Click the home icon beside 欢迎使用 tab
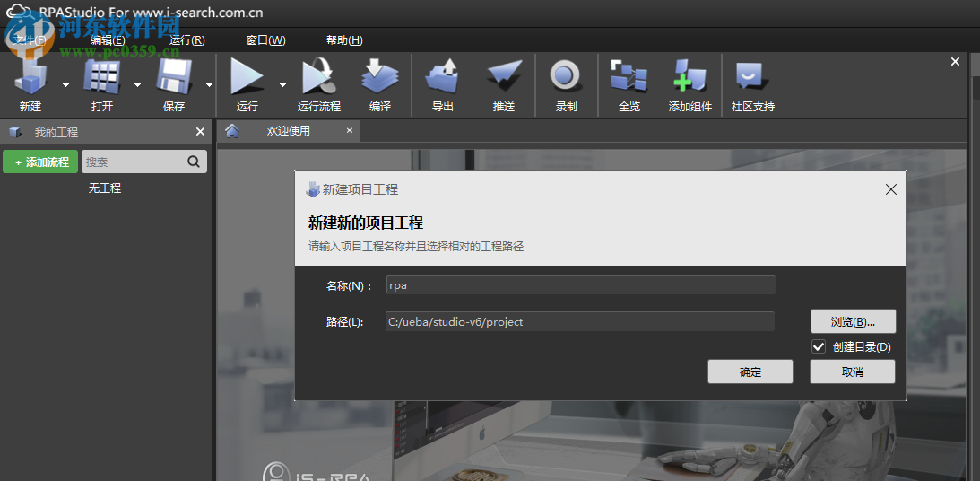The height and width of the screenshot is (481, 980). pos(232,130)
